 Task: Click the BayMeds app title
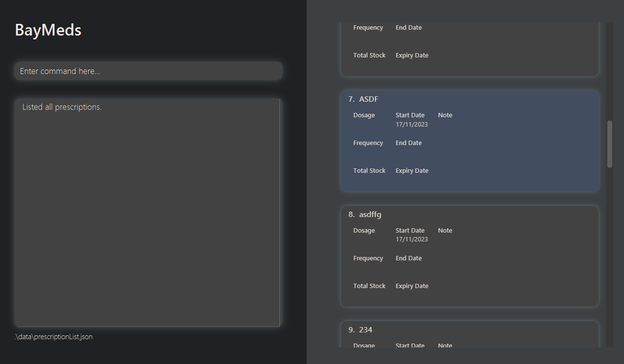coord(48,30)
